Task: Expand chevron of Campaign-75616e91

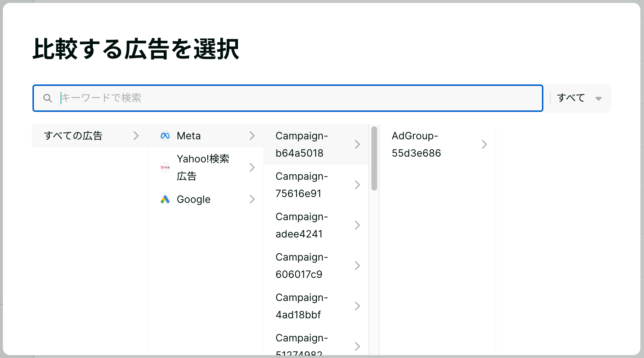Action: [x=357, y=185]
